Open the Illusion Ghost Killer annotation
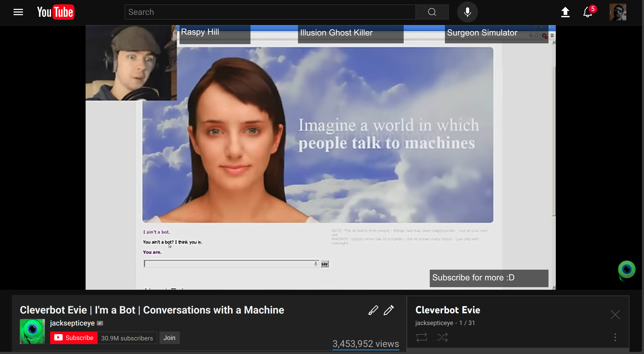Screen dimensions: 644x354 coord(351,34)
